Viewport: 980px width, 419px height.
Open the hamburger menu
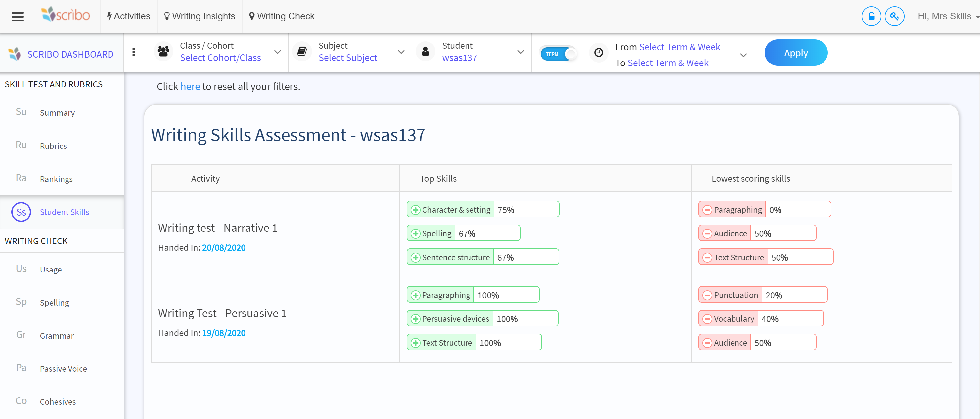pyautogui.click(x=18, y=16)
